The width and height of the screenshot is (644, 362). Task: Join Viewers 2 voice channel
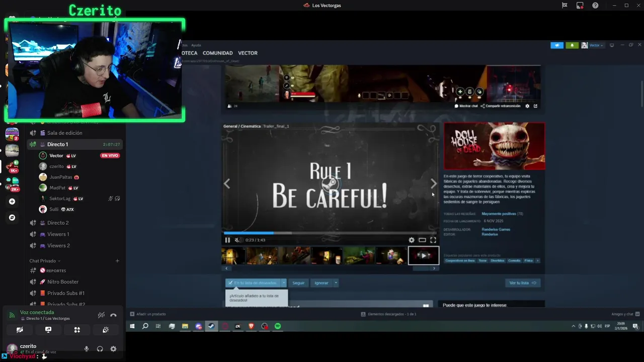74,245
